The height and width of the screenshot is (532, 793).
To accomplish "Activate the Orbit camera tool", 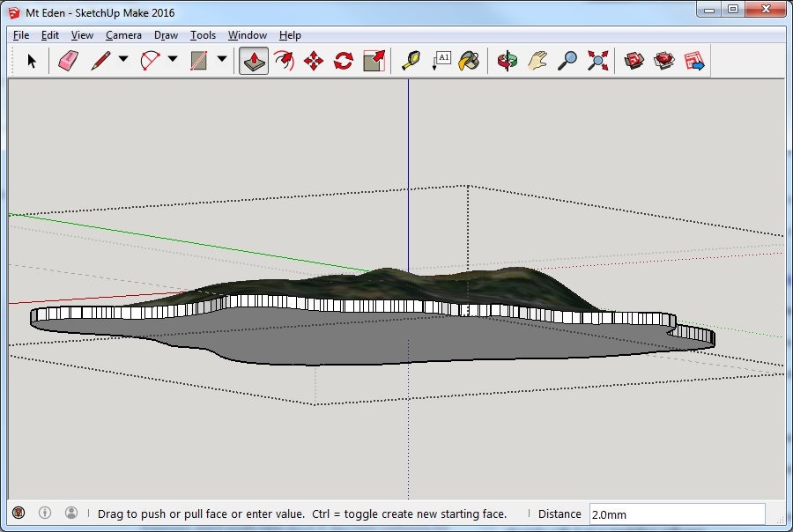I will click(x=508, y=61).
